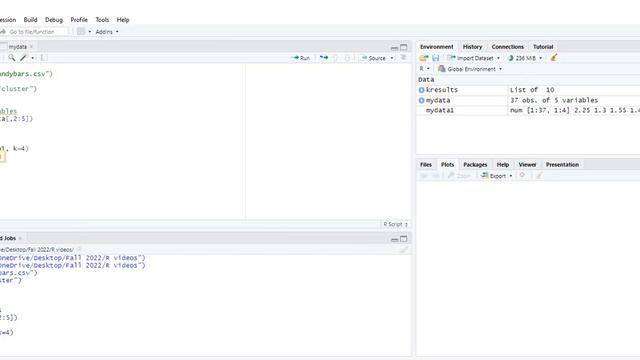Screen dimensions: 640x360
Task: Open the workspace panes layout dropdown
Action: coord(84,31)
